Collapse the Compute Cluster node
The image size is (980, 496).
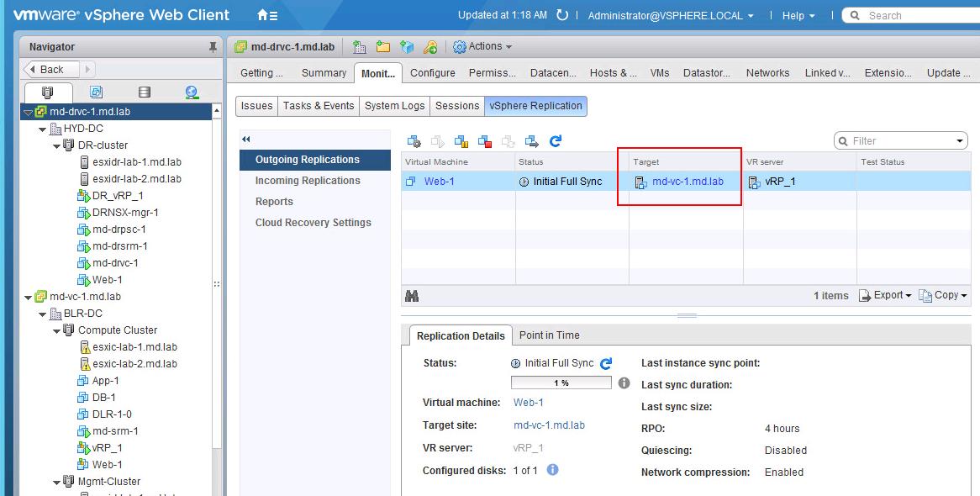tap(57, 331)
